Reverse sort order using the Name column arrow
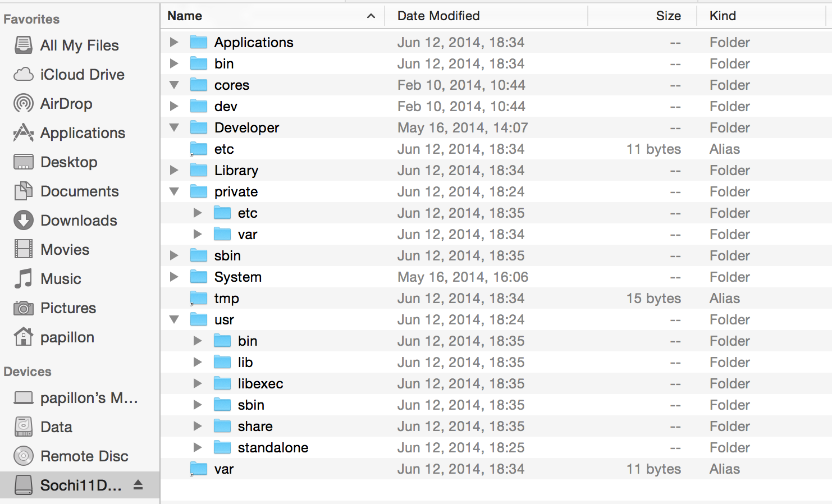This screenshot has height=504, width=832. pyautogui.click(x=371, y=16)
